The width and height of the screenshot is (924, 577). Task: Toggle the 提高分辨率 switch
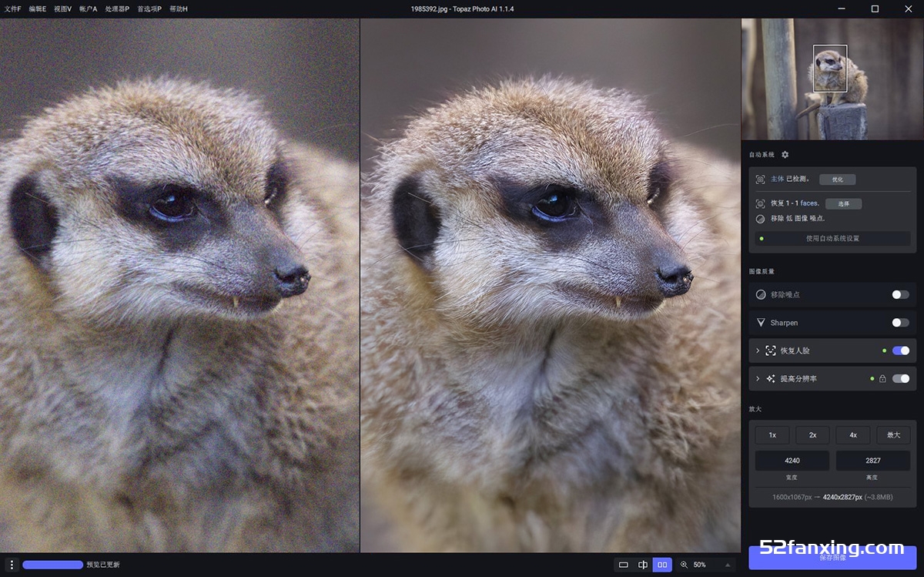pos(900,378)
